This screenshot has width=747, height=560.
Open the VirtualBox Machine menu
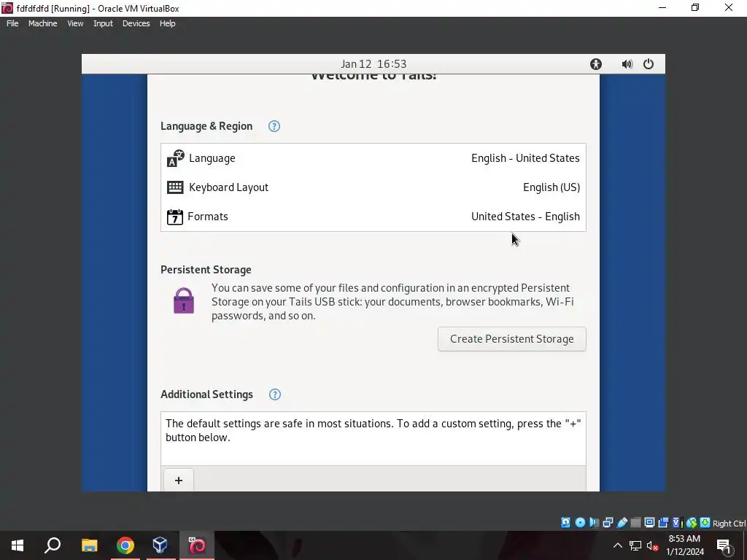(x=43, y=23)
